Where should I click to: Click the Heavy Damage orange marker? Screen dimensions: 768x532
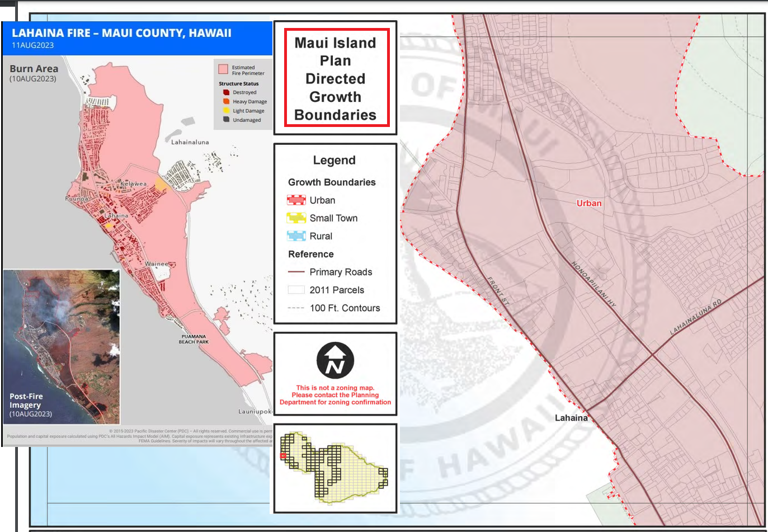pyautogui.click(x=226, y=101)
